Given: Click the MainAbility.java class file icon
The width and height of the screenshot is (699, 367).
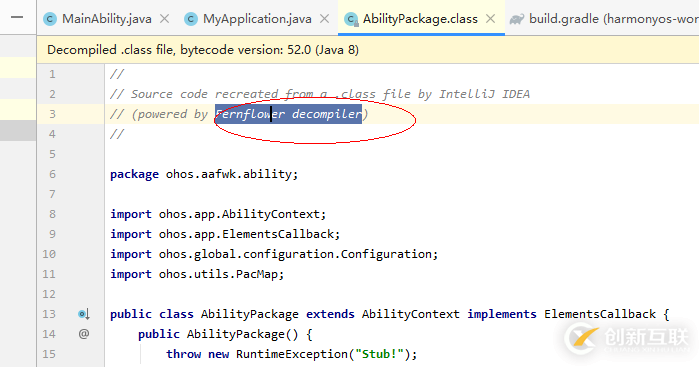Looking at the screenshot, I should pyautogui.click(x=50, y=19).
